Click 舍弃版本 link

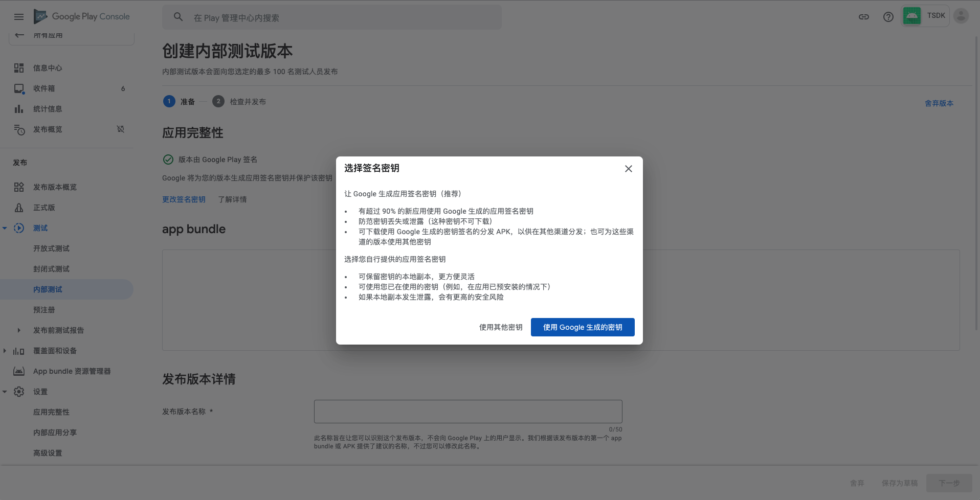click(x=939, y=103)
